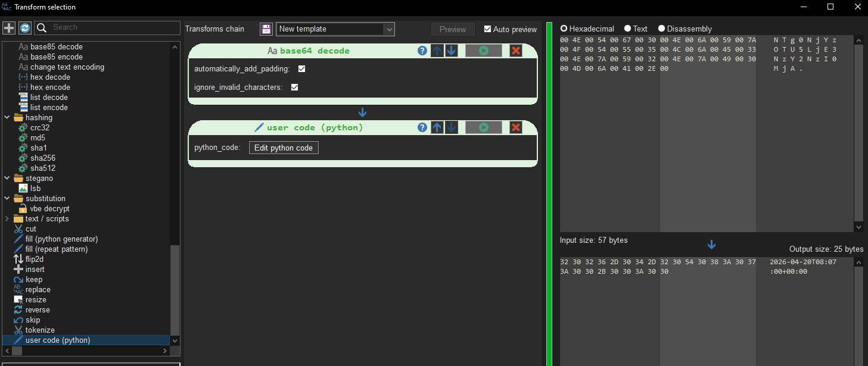This screenshot has width=868, height=366.
Task: Select the skip transform
Action: click(x=33, y=320)
